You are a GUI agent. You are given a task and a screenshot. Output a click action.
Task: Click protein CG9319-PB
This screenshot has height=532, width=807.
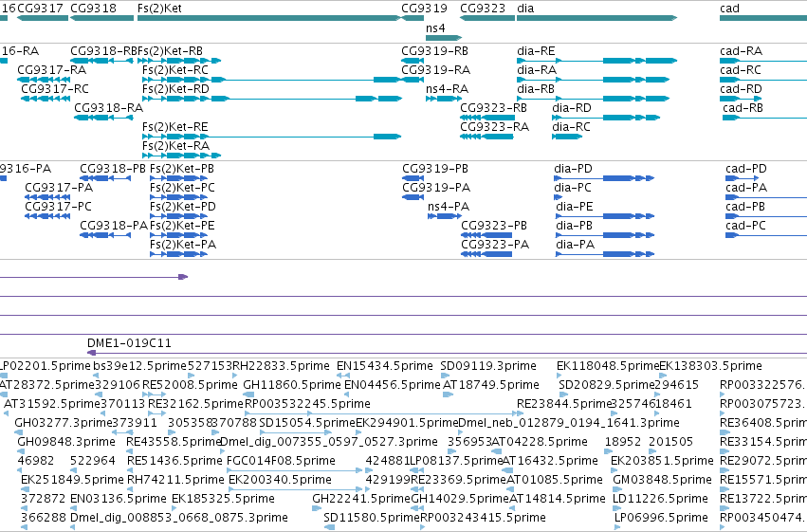point(435,169)
